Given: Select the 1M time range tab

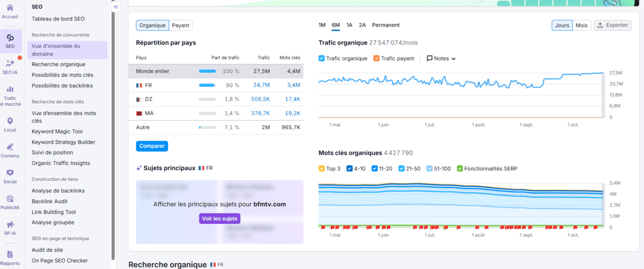Looking at the screenshot, I should coord(322,25).
